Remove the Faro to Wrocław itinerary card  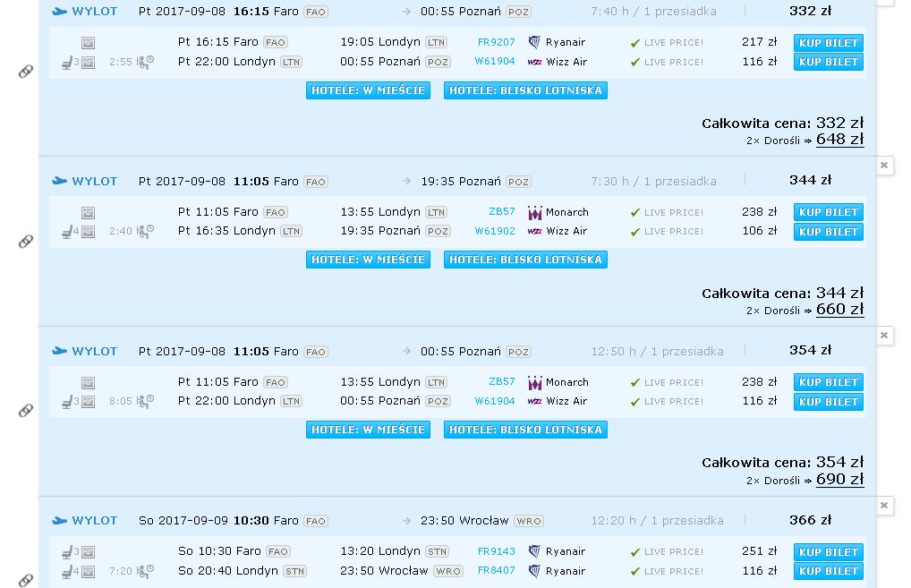pos(883,506)
